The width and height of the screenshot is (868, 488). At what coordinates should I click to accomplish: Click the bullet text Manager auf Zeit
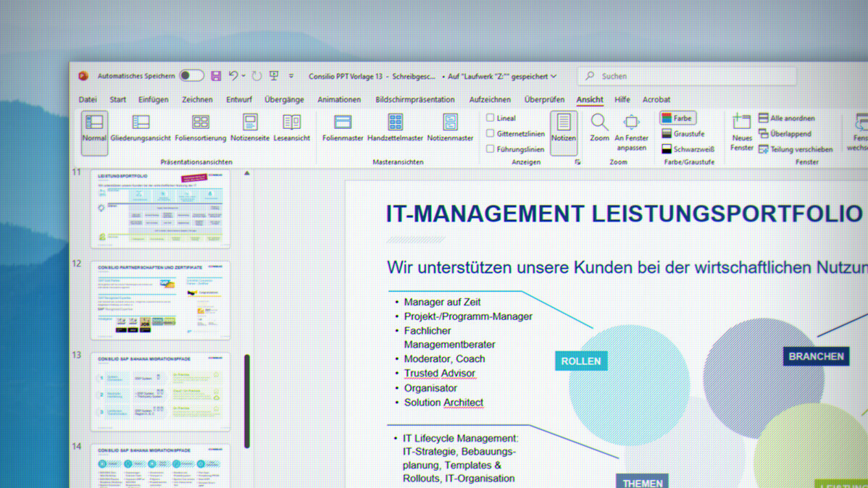tap(442, 302)
